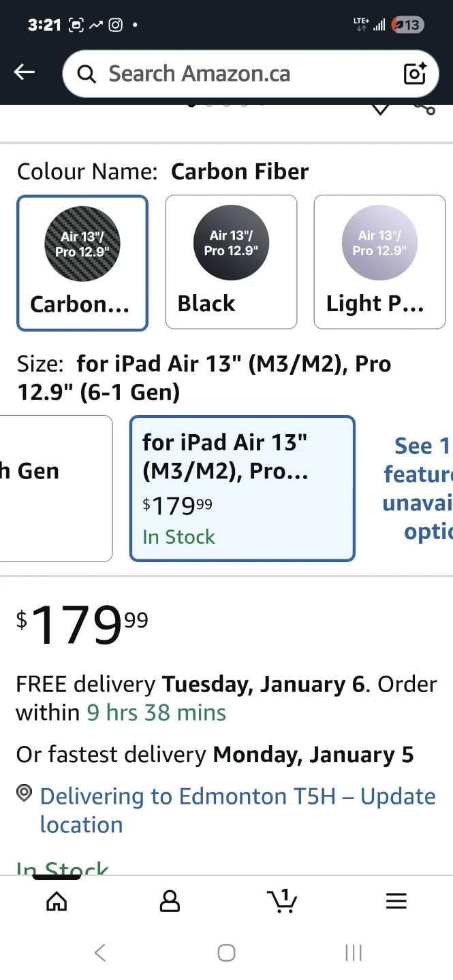Tap the location pin icon

pyautogui.click(x=25, y=794)
